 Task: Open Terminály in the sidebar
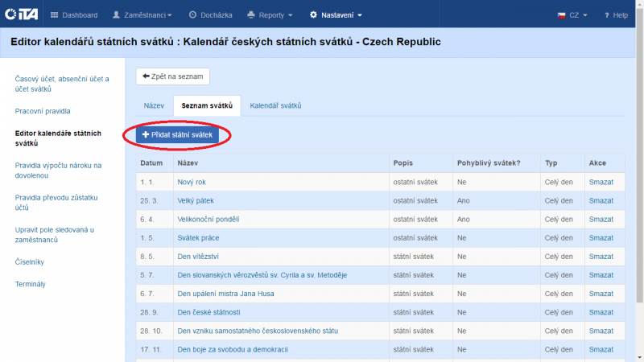[x=31, y=284]
